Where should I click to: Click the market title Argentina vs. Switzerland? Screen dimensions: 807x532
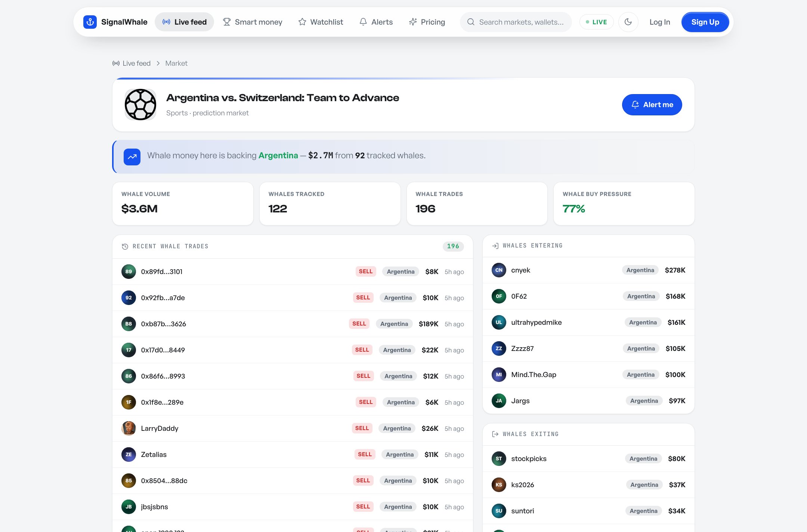(x=282, y=98)
